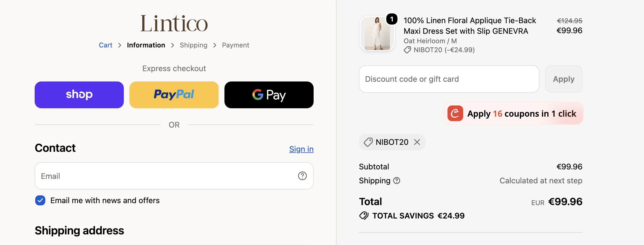The height and width of the screenshot is (245, 644).
Task: Click the red coupon extension logo icon
Action: (455, 113)
